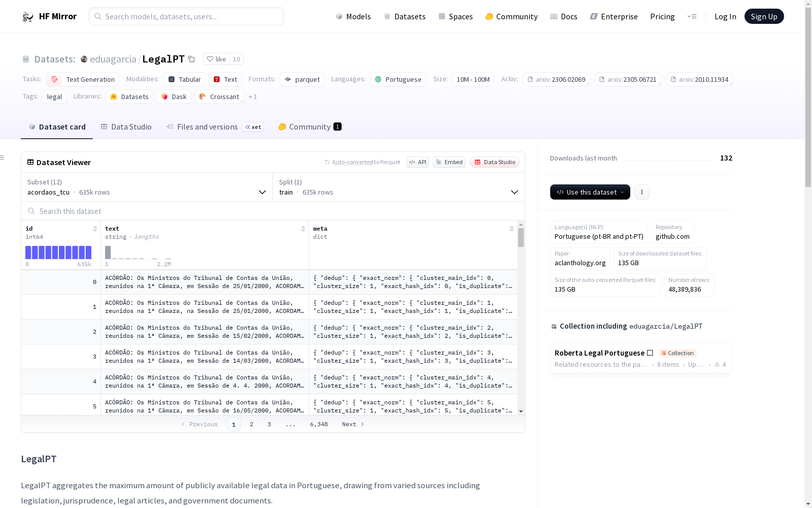Open Spaces in the top navigation
This screenshot has height=508, width=812.
coord(456,17)
